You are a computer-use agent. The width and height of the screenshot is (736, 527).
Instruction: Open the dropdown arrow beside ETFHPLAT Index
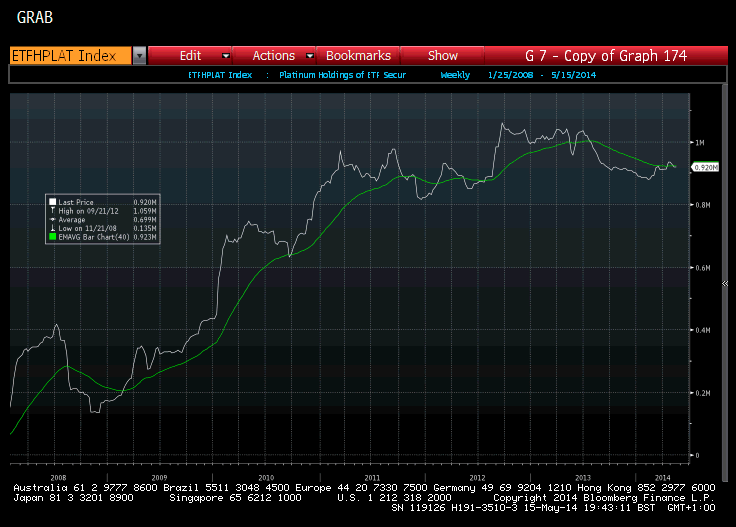pyautogui.click(x=139, y=56)
